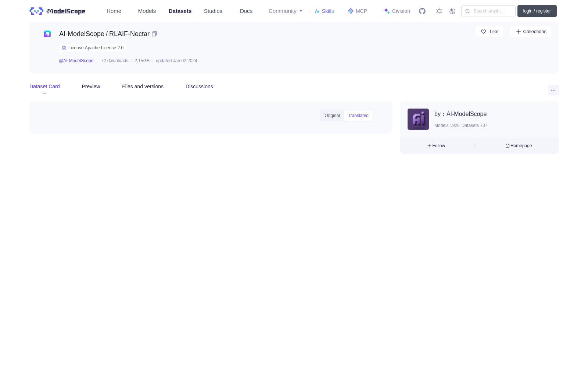Switch to Original text view
Screen dimensions: 588x368
pyautogui.click(x=332, y=116)
